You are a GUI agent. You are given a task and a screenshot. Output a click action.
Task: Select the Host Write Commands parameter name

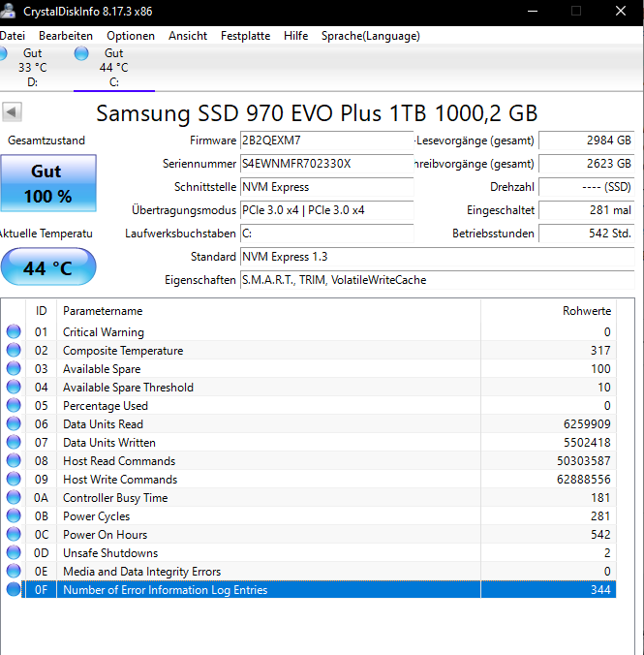tap(120, 479)
